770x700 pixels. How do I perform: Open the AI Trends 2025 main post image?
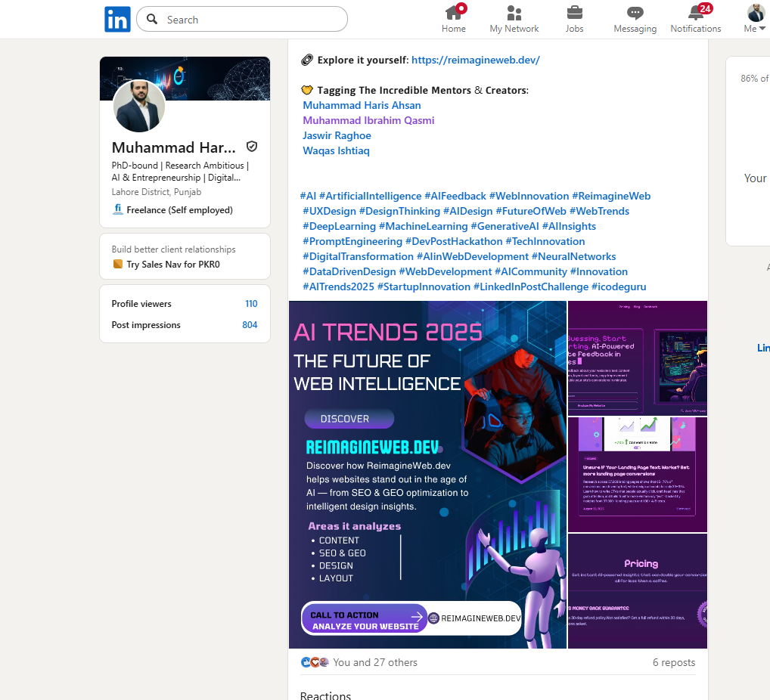pos(427,475)
